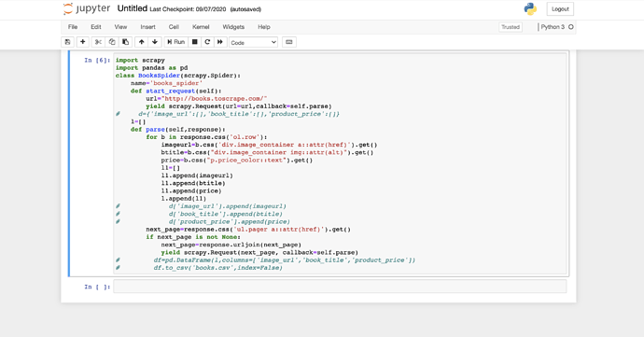Click the Trusted notebook button

tap(511, 27)
